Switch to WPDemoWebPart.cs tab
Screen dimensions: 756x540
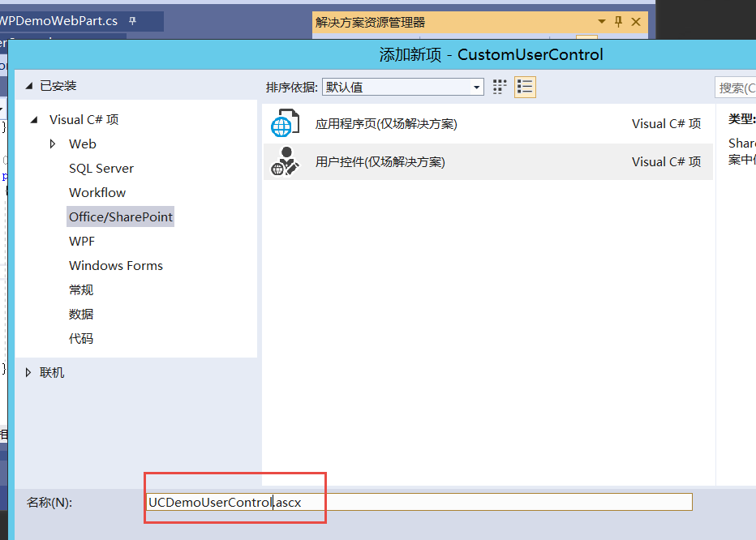point(58,21)
